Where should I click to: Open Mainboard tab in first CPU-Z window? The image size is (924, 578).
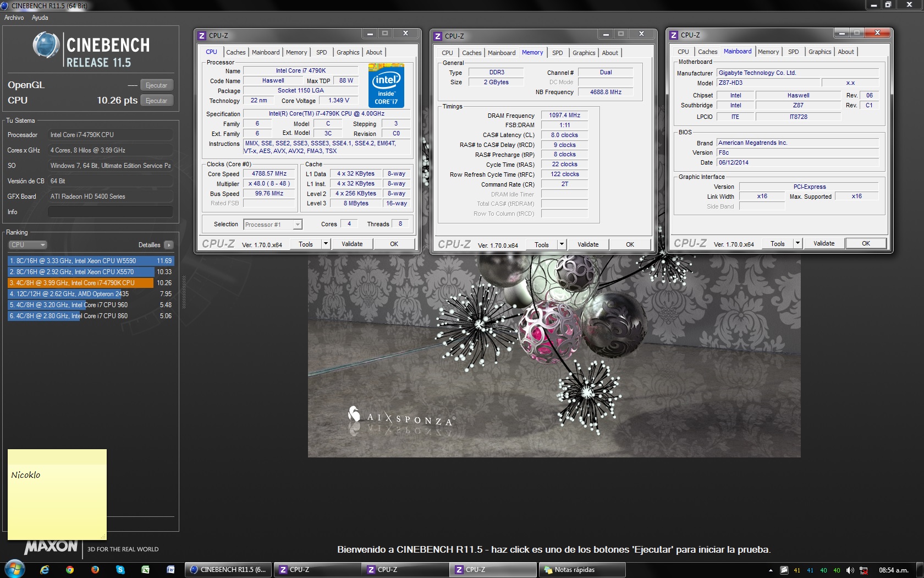click(x=266, y=52)
